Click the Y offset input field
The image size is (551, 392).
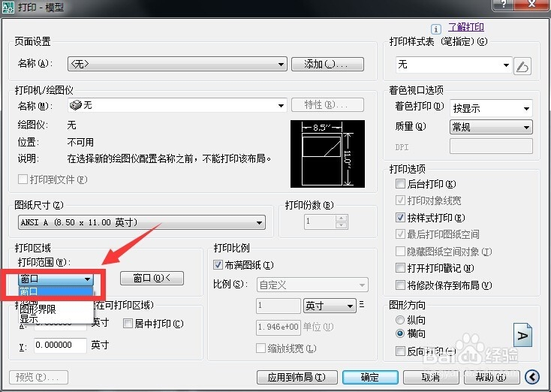(x=61, y=345)
